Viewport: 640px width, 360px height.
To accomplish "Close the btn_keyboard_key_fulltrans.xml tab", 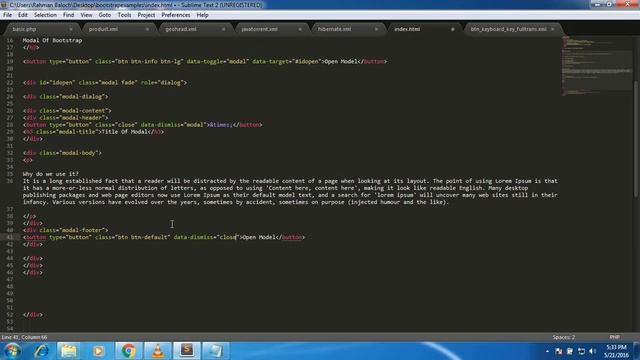I will point(553,29).
